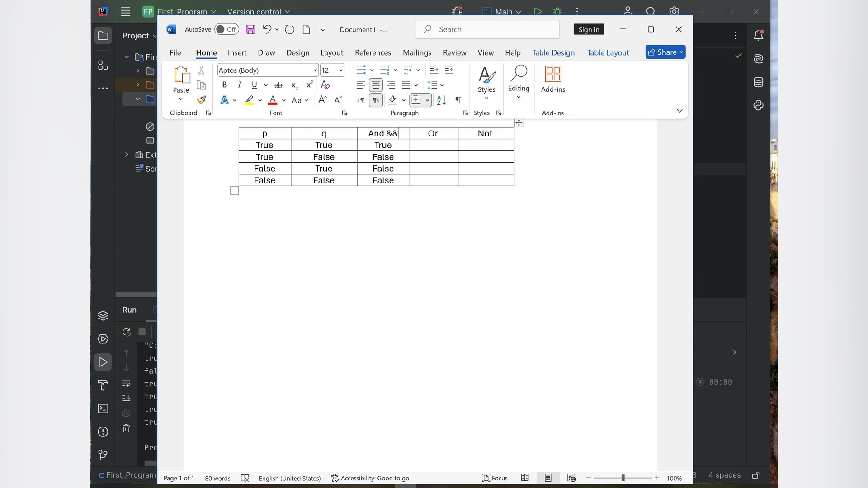The width and height of the screenshot is (868, 488).
Task: Click the Save floppy disk icon
Action: coord(250,29)
